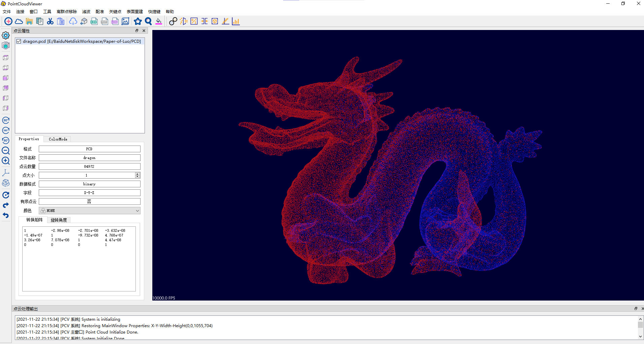Select the scissors cut tool
The height and width of the screenshot is (344, 644).
click(50, 22)
